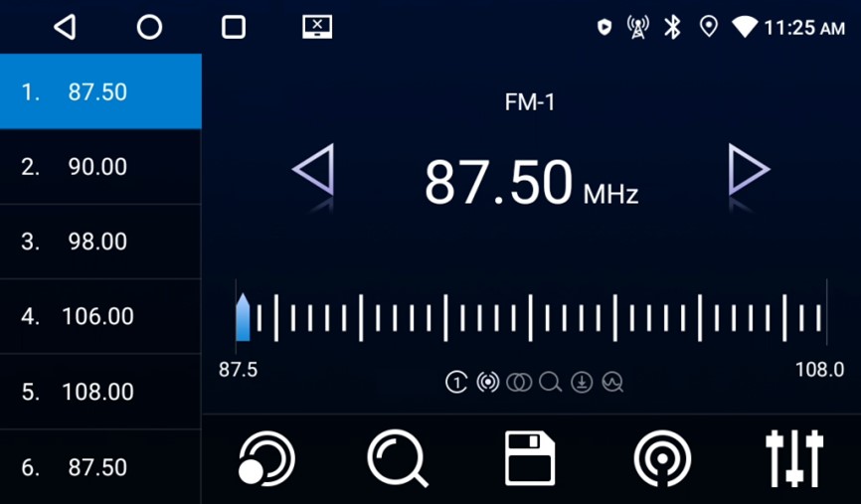Switch to preset 4 at 106.00
The height and width of the screenshot is (504, 861).
[99, 317]
